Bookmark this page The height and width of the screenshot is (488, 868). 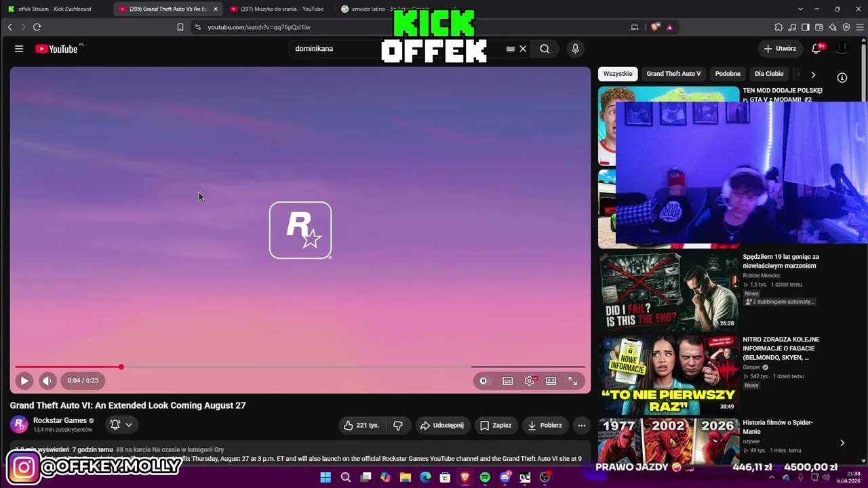point(180,27)
